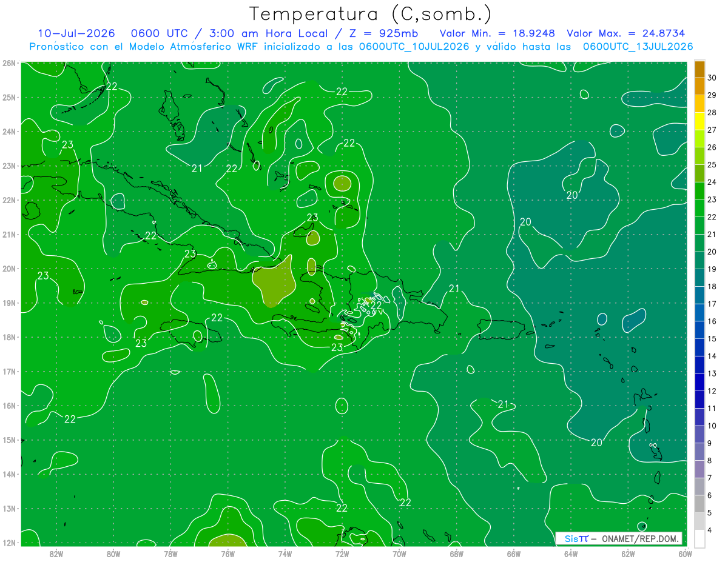Image resolution: width=728 pixels, height=562 pixels.
Task: Click the '80W' longitude axis label
Action: tap(113, 553)
